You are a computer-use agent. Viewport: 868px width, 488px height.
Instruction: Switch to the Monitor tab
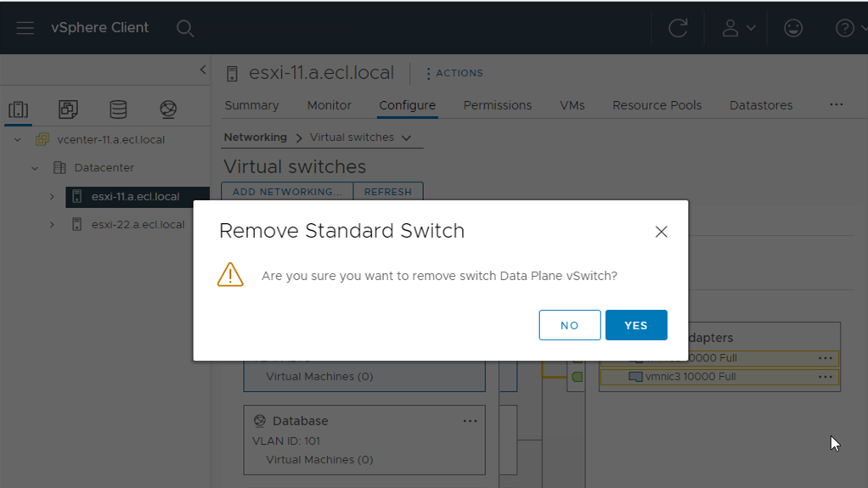[329, 105]
